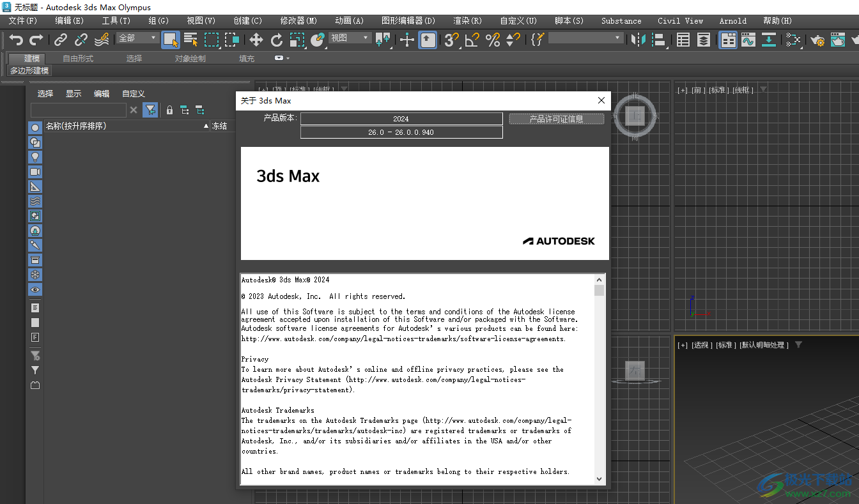Click the Select and Link icon
Screen dimensions: 859x504
(60, 40)
